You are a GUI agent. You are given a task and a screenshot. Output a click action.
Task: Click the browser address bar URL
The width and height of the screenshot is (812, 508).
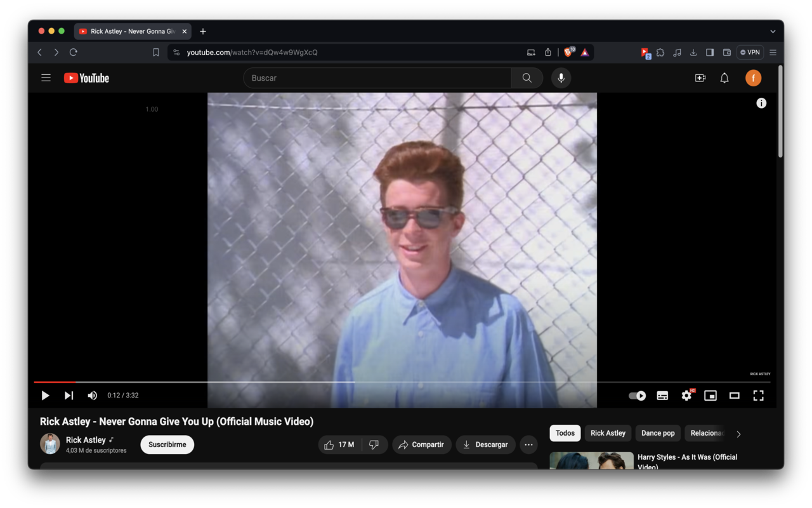252,52
